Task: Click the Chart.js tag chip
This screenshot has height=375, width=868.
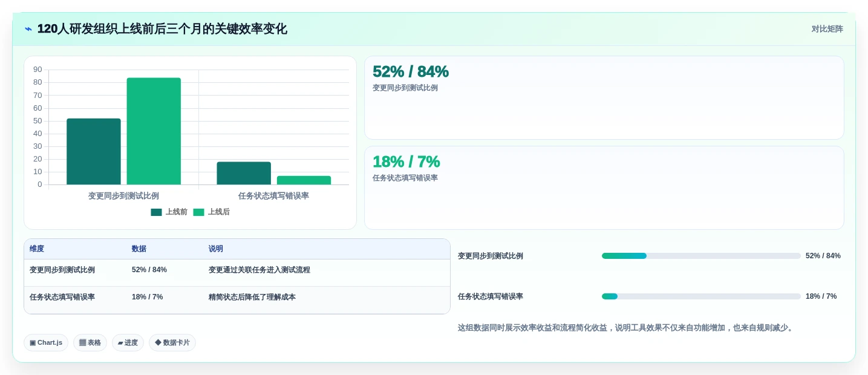Action: 46,343
